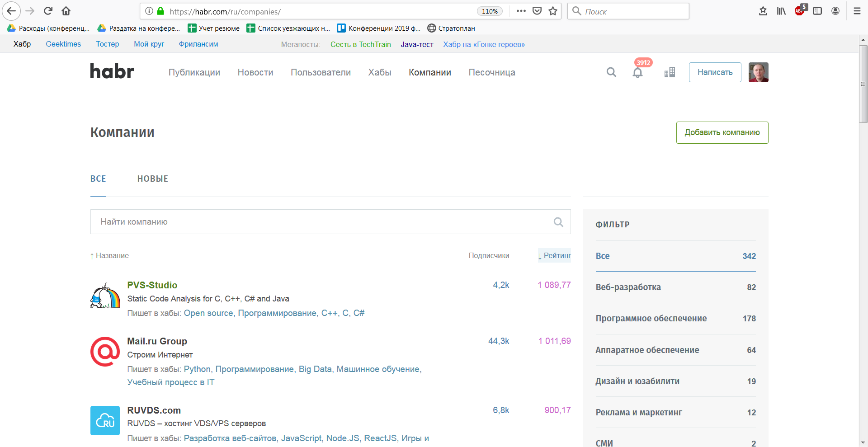Viewport: 868px width, 447px height.
Task: Open Раздатка на конференции bookmark
Action: click(139, 28)
